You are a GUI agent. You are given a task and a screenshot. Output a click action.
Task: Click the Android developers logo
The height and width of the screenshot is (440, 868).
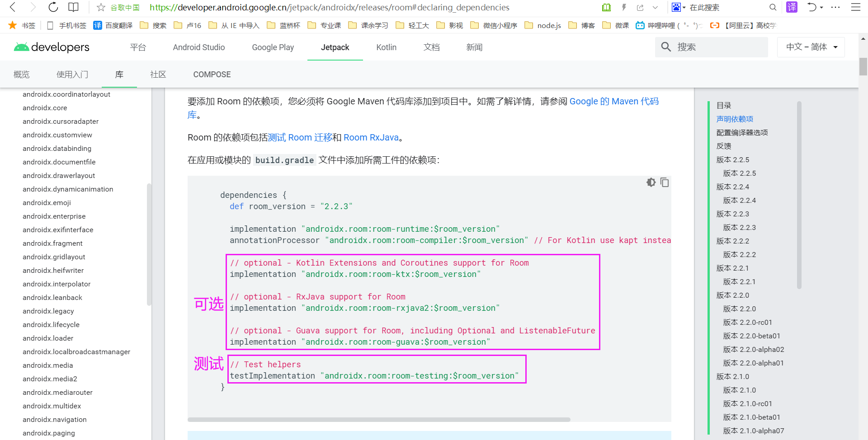52,47
